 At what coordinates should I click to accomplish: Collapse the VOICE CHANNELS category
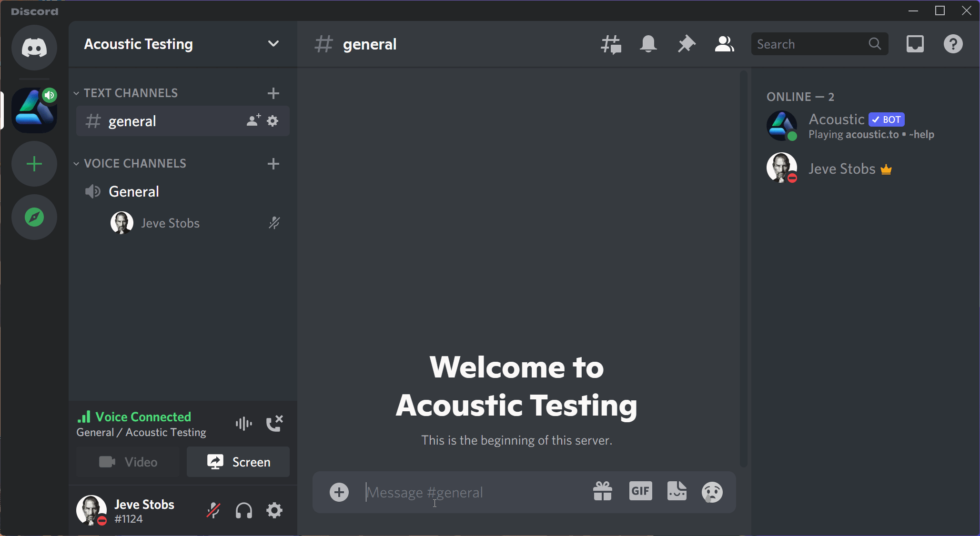tap(130, 164)
